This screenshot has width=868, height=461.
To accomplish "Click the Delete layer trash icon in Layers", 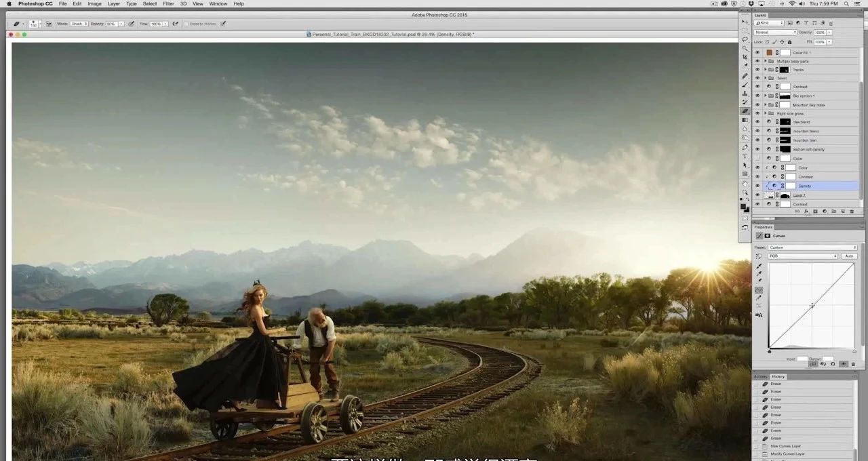I will pyautogui.click(x=852, y=212).
